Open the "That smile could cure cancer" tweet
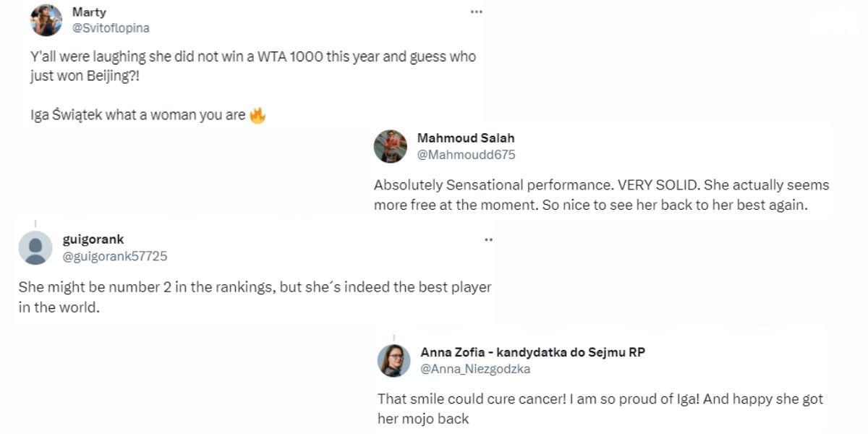 600,408
